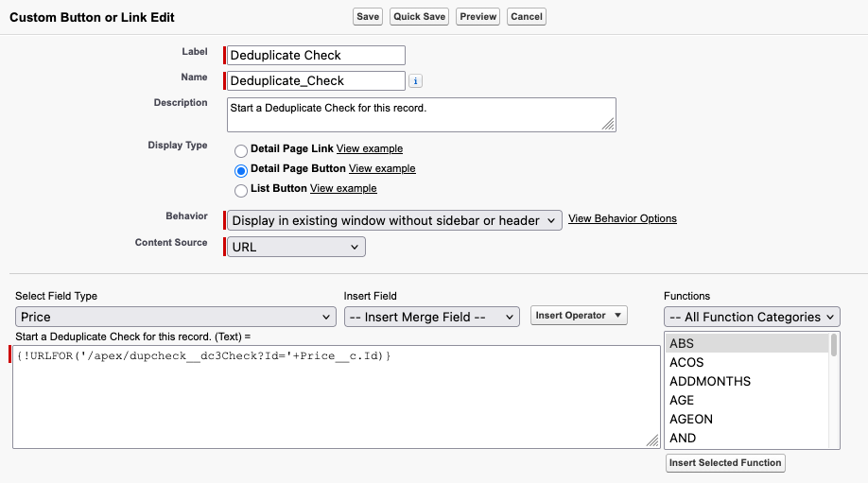The width and height of the screenshot is (868, 483).
Task: Open the Insert Operator menu
Action: [579, 316]
